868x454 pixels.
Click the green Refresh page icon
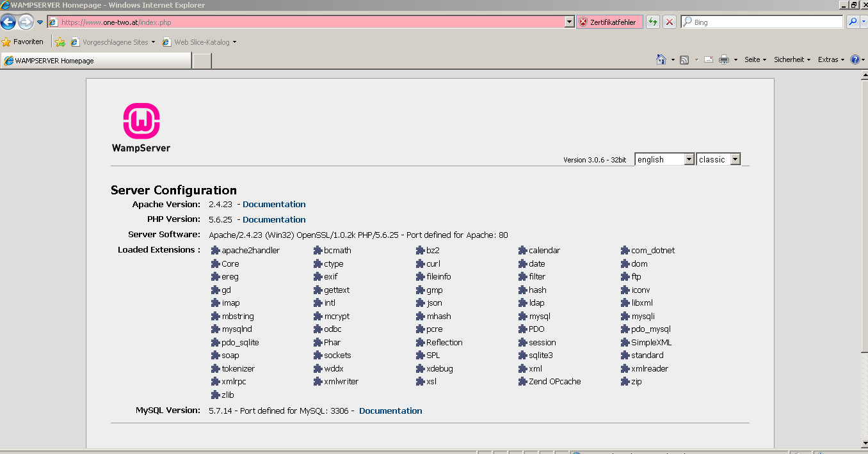[x=653, y=22]
